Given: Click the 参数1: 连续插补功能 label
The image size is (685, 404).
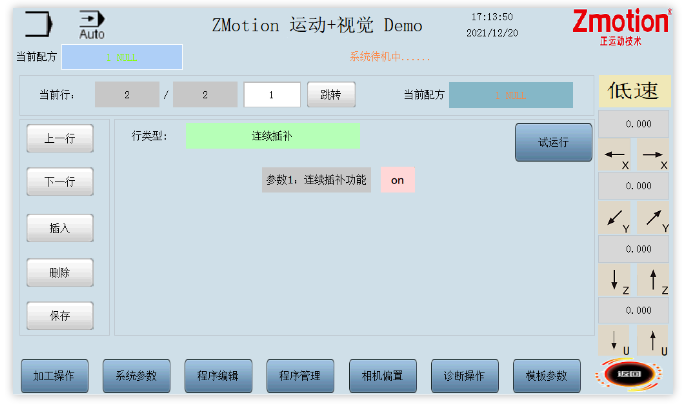Looking at the screenshot, I should point(316,180).
